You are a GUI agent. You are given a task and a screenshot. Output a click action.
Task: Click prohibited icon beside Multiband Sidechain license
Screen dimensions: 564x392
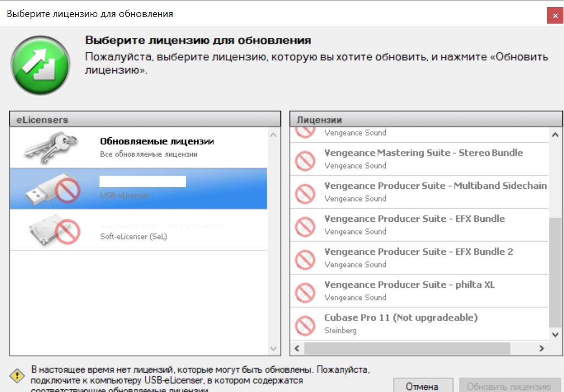(305, 193)
